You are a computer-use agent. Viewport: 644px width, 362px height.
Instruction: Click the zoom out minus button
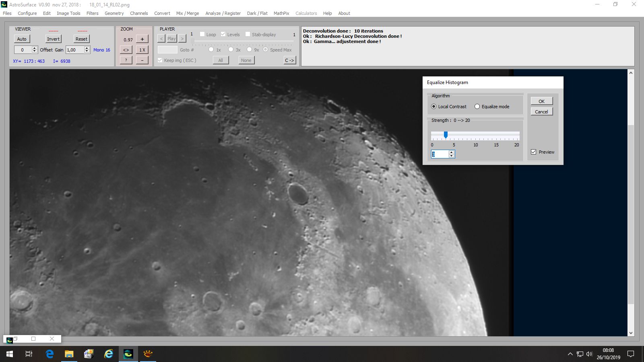coord(142,60)
